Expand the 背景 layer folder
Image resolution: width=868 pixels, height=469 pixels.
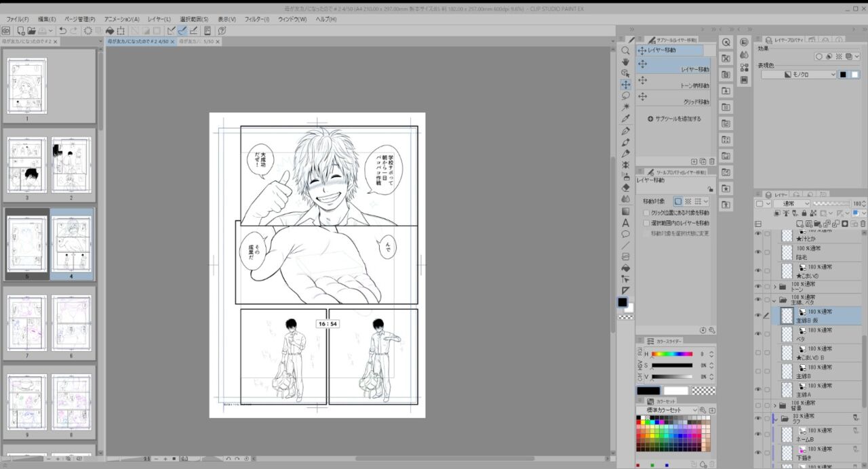(774, 405)
